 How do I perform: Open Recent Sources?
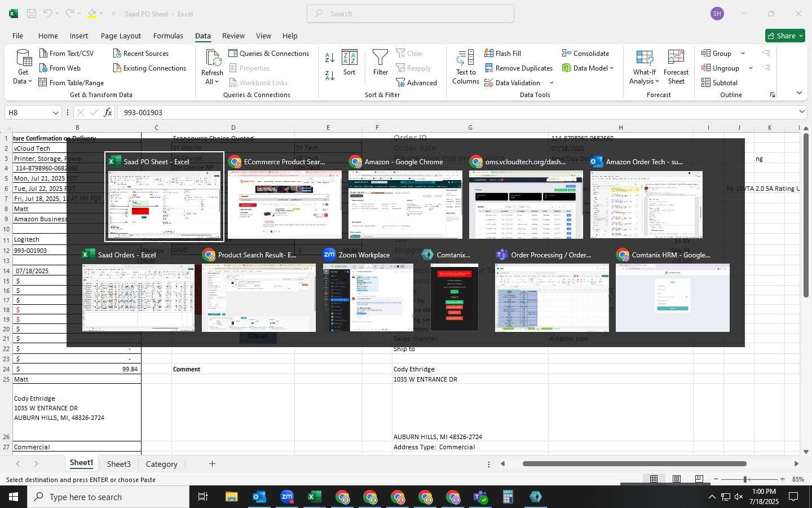pyautogui.click(x=141, y=53)
